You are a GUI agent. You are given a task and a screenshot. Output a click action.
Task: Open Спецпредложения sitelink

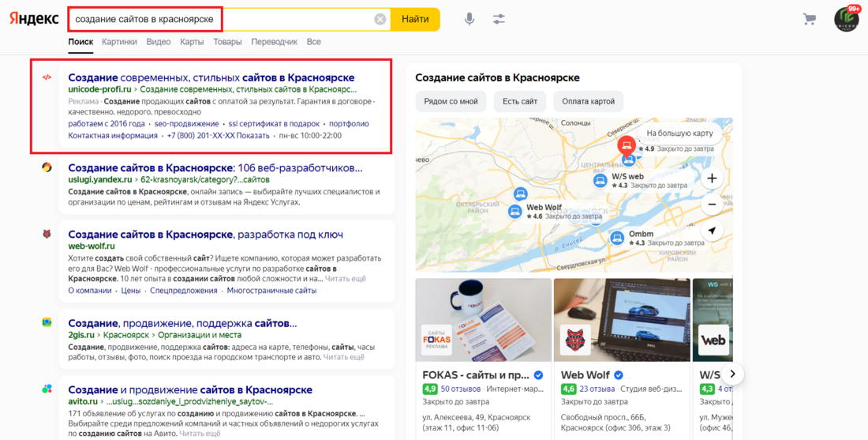pyautogui.click(x=184, y=291)
